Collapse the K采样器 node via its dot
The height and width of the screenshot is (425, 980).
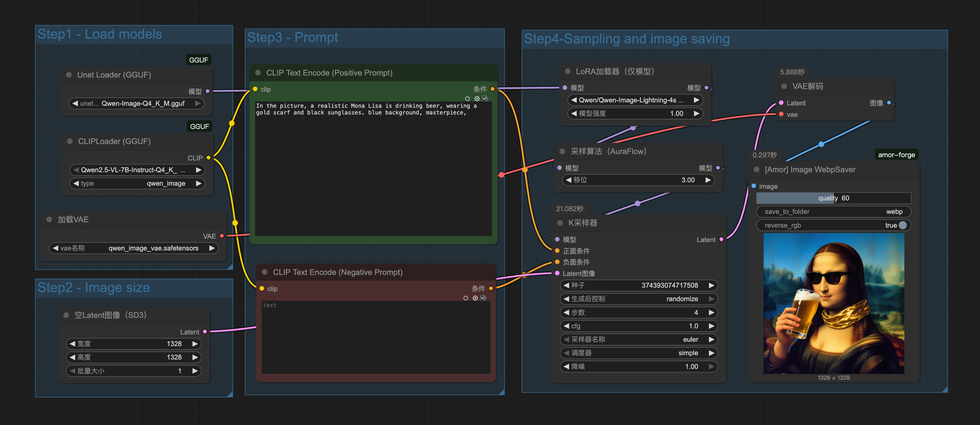click(x=560, y=223)
